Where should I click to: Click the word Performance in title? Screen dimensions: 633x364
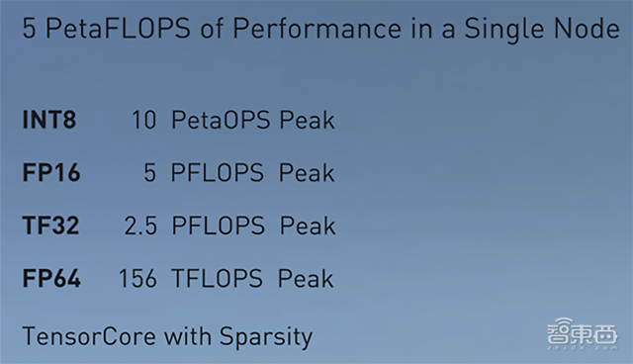(x=317, y=29)
